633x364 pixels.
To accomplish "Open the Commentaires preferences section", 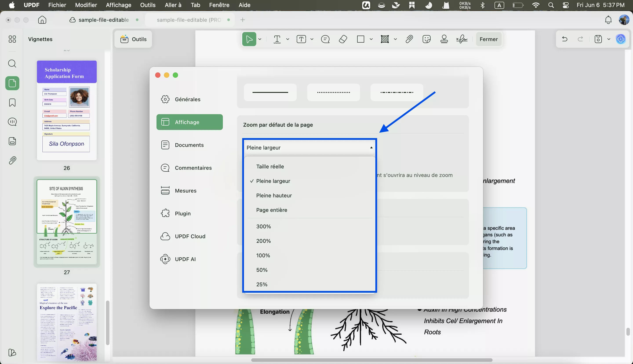I will pyautogui.click(x=193, y=168).
